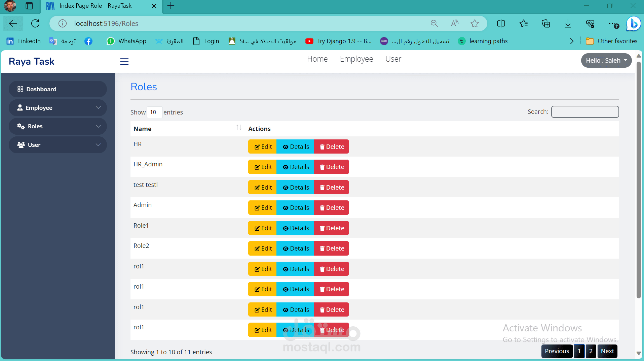Viewport: 644px width, 361px height.
Task: Expand the User sidebar section chevron
Action: [x=98, y=145]
